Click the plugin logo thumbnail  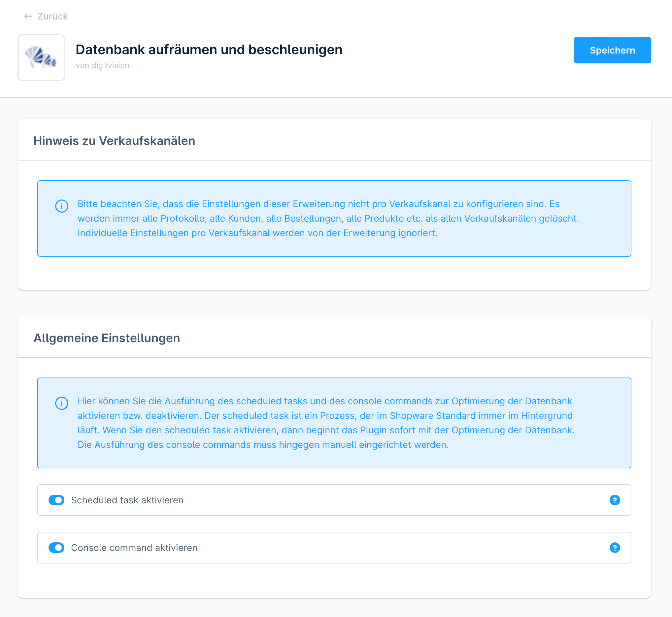click(41, 57)
